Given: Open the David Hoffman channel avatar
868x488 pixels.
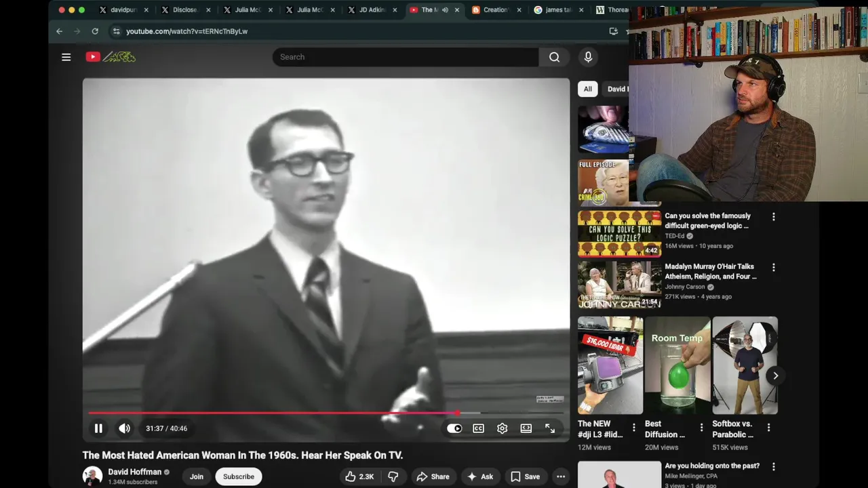Looking at the screenshot, I should pos(93,476).
